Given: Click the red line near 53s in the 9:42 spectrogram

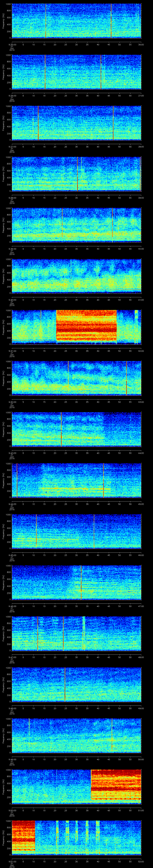Looking at the screenshot, I should (126, 378).
